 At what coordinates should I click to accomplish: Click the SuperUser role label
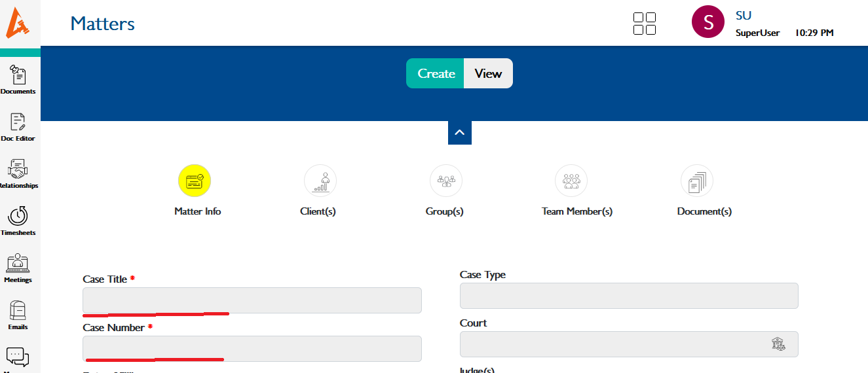point(757,33)
